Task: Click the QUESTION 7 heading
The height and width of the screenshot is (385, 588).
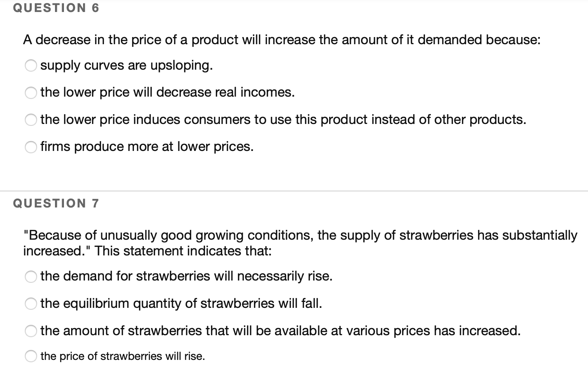Action: [x=55, y=203]
